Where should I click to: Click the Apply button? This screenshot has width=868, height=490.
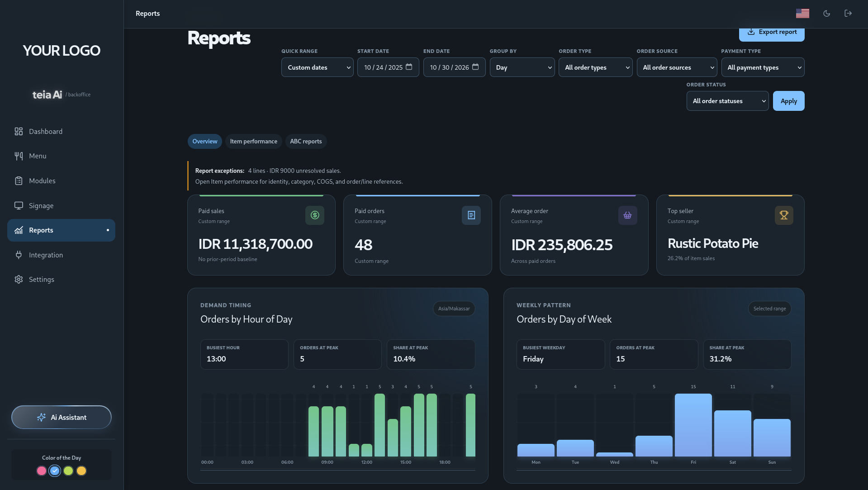(x=788, y=101)
